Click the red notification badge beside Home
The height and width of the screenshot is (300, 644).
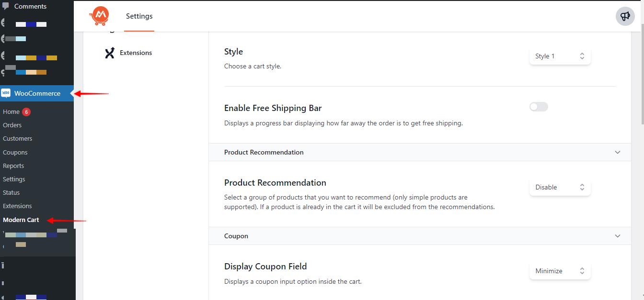pos(26,112)
